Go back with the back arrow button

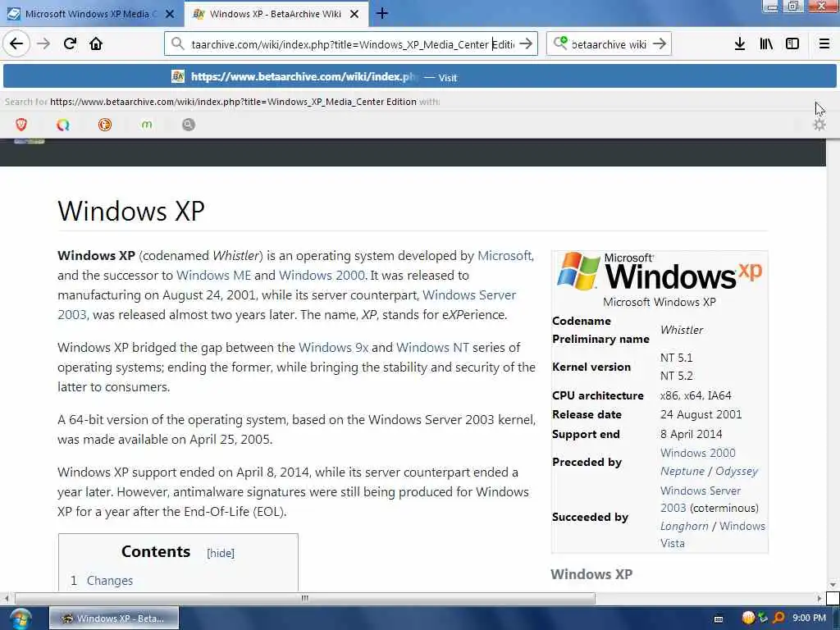coord(16,43)
